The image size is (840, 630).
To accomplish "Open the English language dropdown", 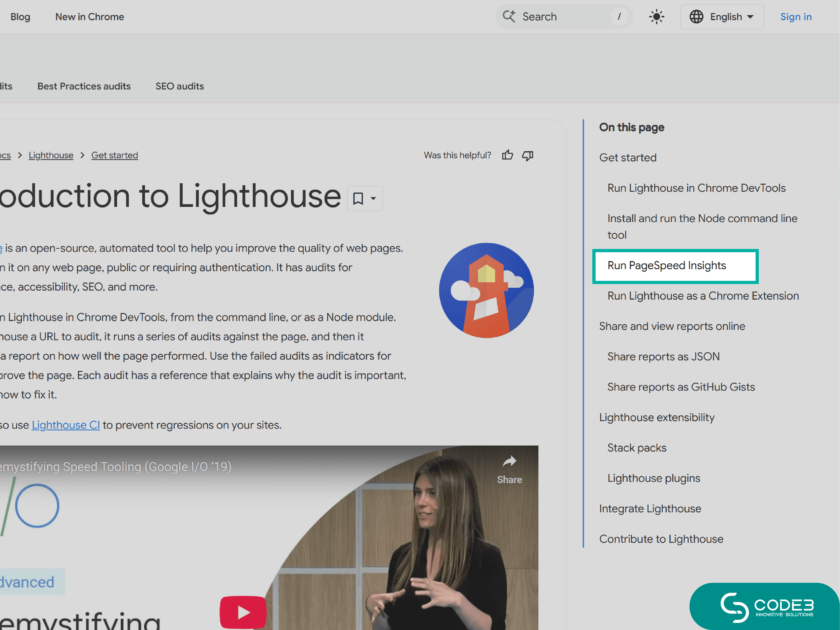I will (722, 17).
